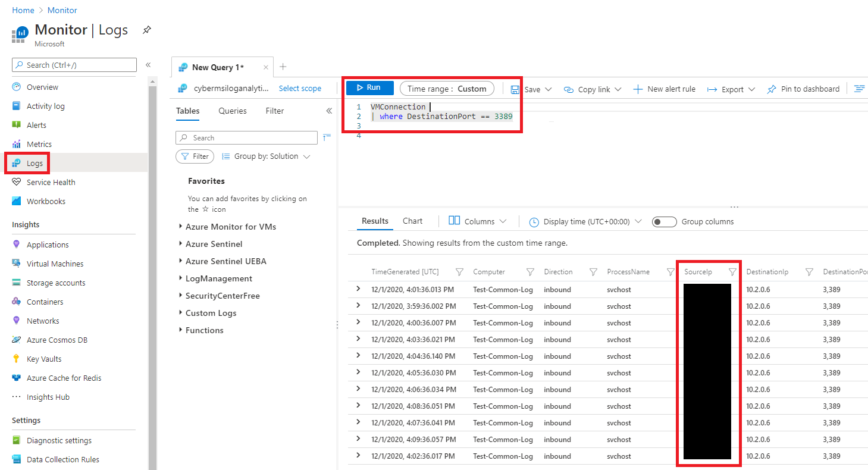Expand the 4:09:36.057 PM result row
Viewport: 868px width, 470px height.
coord(358,438)
